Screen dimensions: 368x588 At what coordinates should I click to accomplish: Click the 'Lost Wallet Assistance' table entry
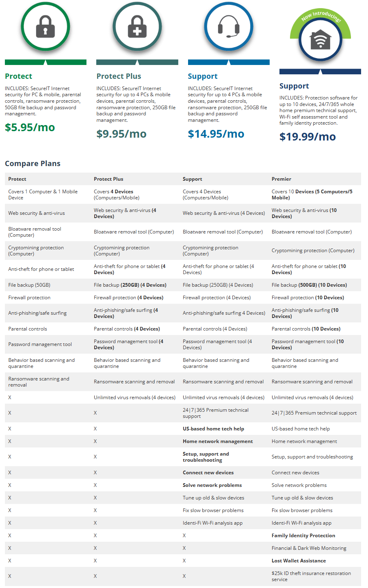click(299, 561)
